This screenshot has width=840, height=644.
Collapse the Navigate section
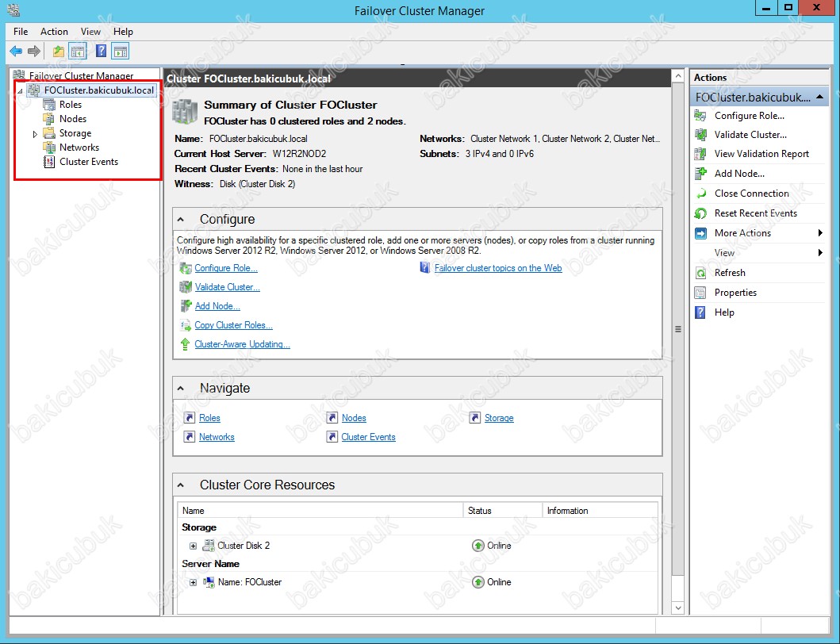tap(181, 389)
